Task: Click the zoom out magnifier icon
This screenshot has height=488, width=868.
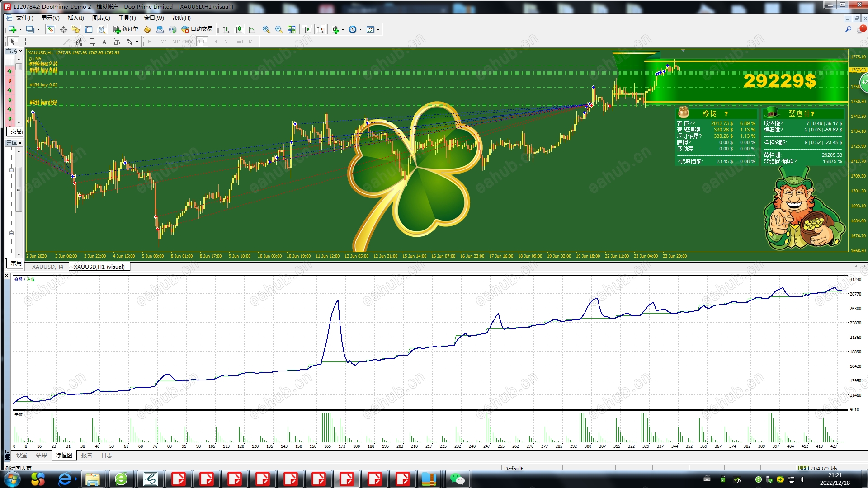Action: click(x=279, y=29)
